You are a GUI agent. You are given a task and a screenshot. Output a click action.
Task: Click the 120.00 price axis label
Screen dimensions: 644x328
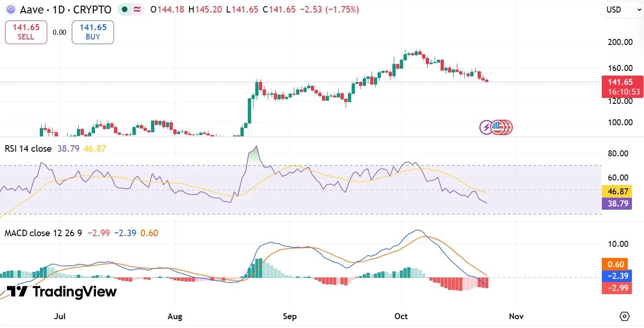tap(620, 101)
